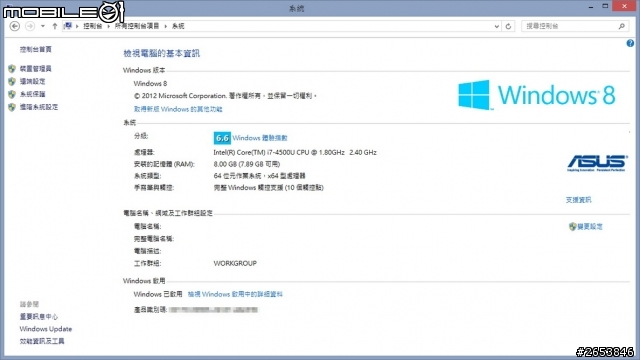Open 進階系統設定 from the sidebar
640x360 pixels.
click(39, 107)
